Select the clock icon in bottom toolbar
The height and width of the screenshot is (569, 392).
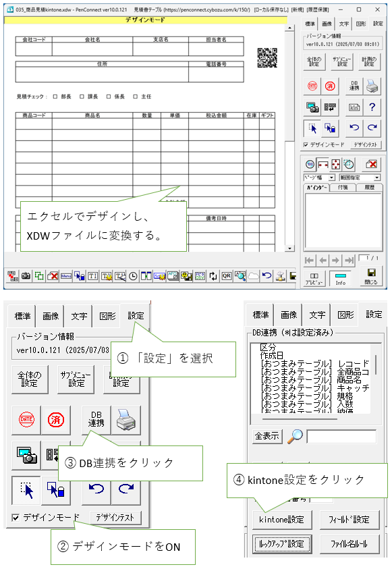point(133,276)
